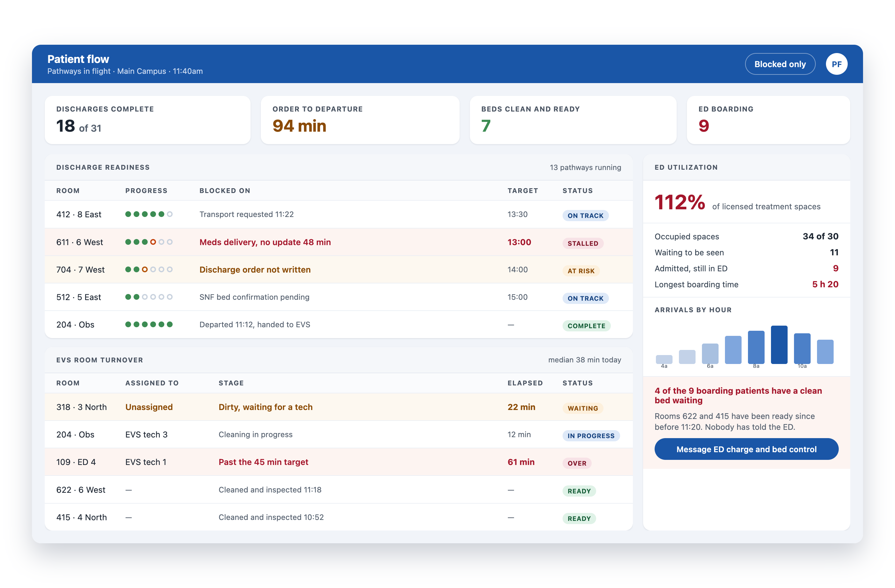Click the Waiting to be seen row
Screen dimensions: 895x588
(746, 252)
